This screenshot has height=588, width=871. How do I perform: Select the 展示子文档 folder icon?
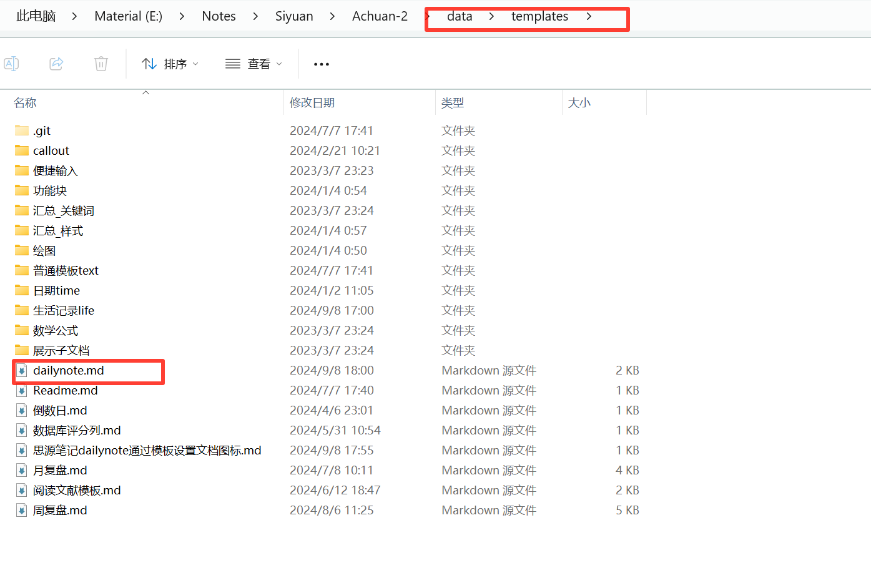tap(22, 350)
